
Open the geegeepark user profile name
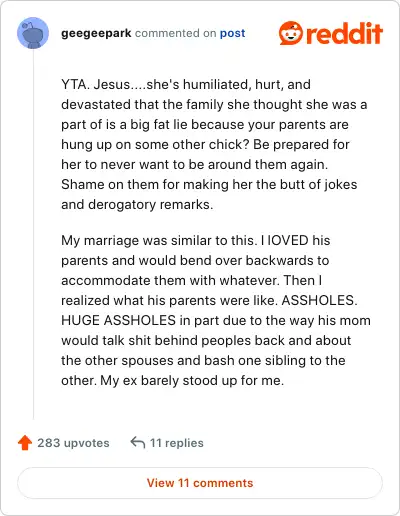[96, 33]
